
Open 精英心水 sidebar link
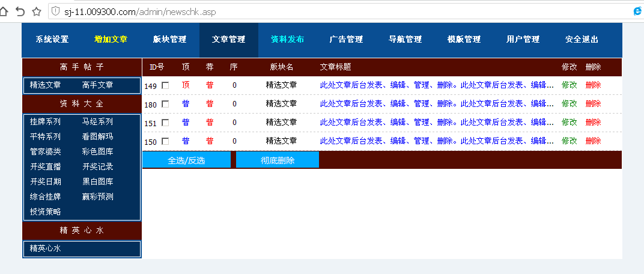(x=45, y=248)
